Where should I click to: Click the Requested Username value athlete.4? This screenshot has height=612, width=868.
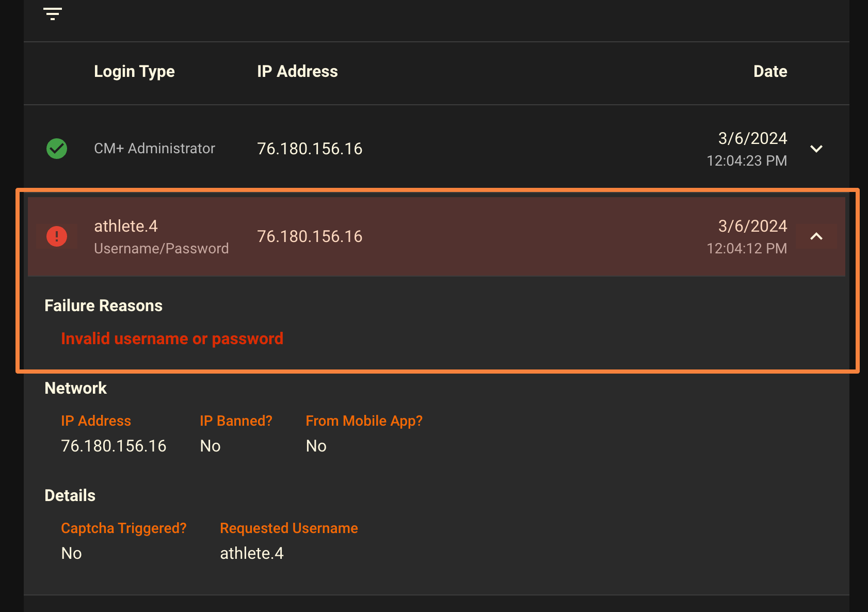(x=252, y=553)
